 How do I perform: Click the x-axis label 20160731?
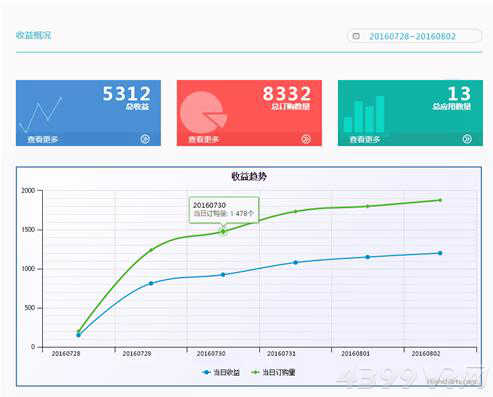(x=281, y=354)
